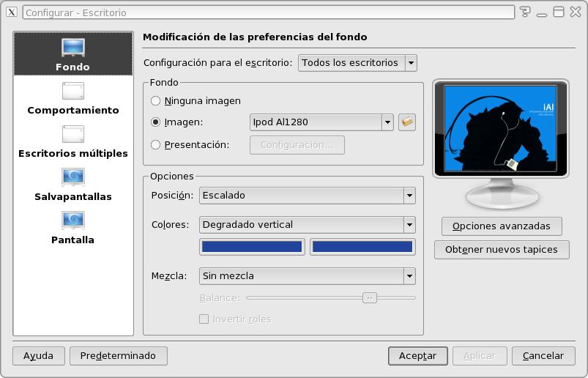588x378 pixels.
Task: Select the Ninguna imagen radio button
Action: coord(155,101)
